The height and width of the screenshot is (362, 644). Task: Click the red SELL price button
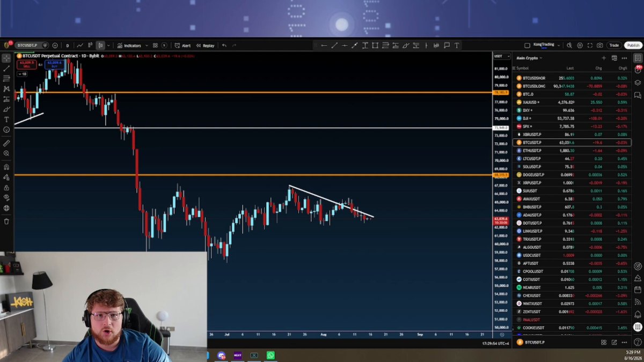click(27, 64)
